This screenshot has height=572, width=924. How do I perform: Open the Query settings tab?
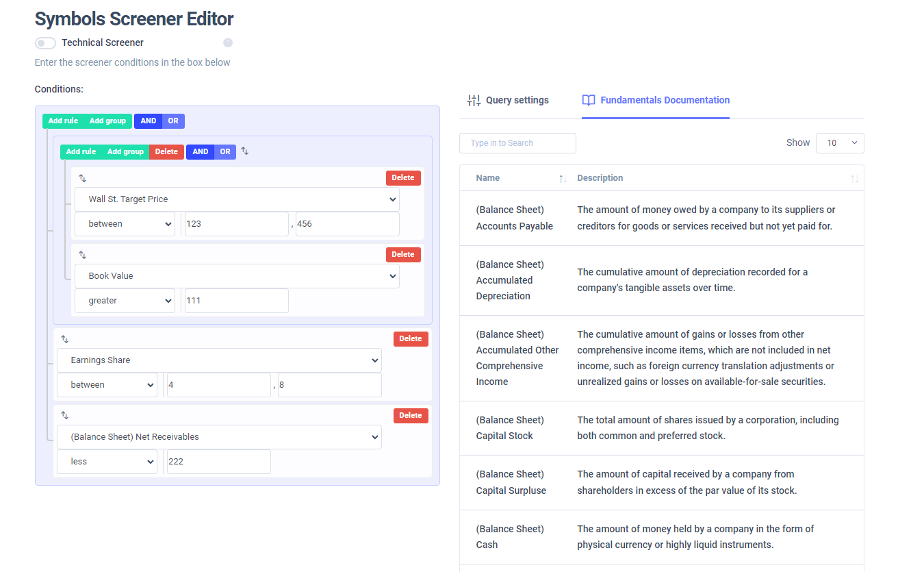508,100
